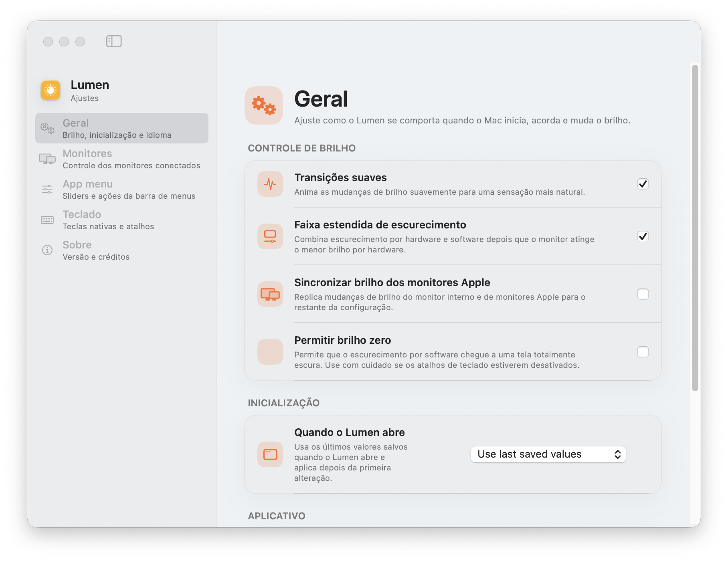The height and width of the screenshot is (561, 728).
Task: Click the keyboard icon beside Teclado
Action: [47, 220]
